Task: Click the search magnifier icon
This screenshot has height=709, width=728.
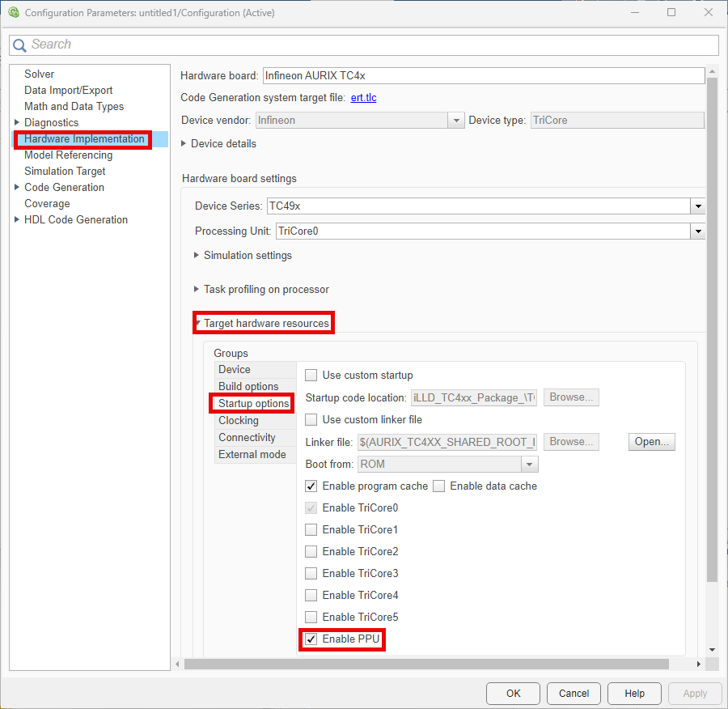Action: 19,45
